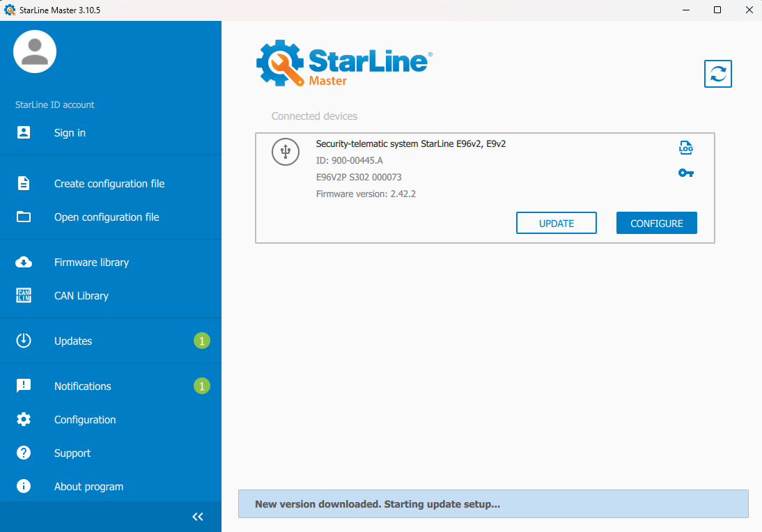Viewport: 762px width, 532px height.
Task: Select Create configuration file
Action: 109,184
